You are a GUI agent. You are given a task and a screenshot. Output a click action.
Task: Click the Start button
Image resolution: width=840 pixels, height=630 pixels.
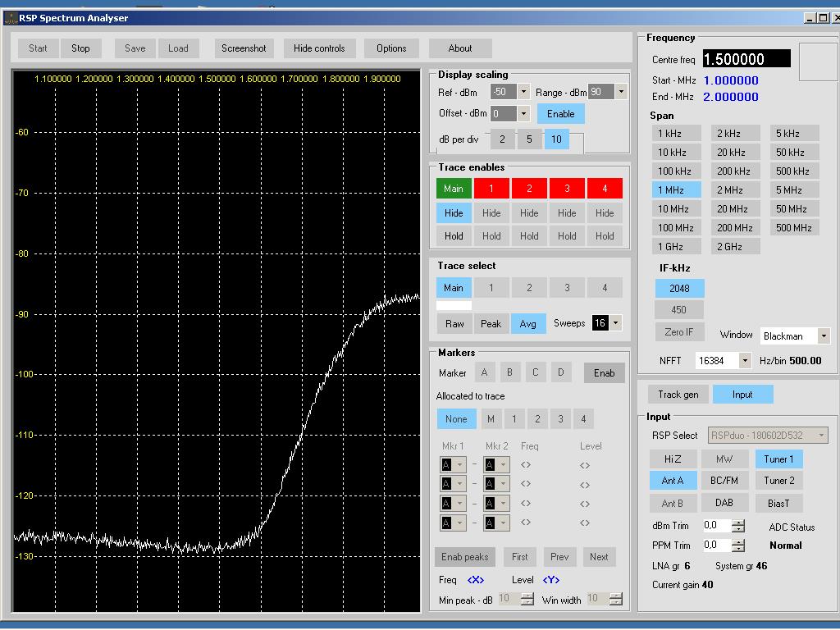tap(38, 48)
